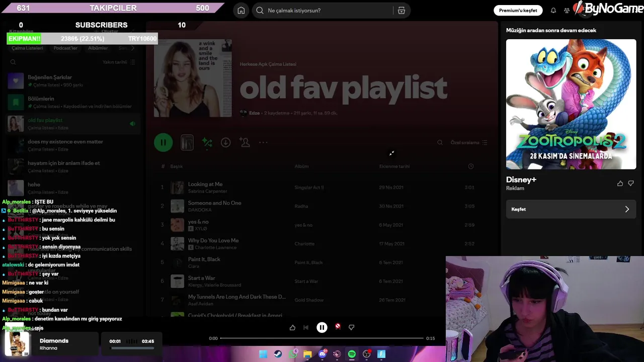644x362 pixels.
Task: Click the playback progress bar
Action: pos(322,338)
